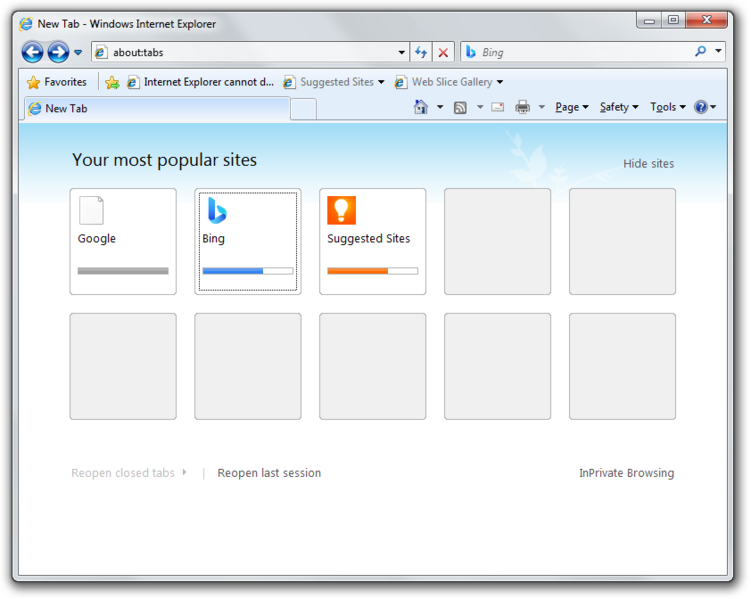Close the Internet Explorer window
751x599 pixels.
point(706,20)
